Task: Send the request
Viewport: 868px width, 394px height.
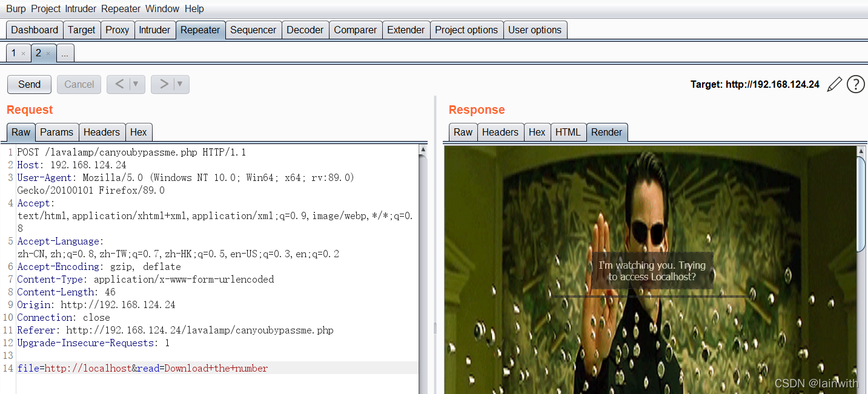Action: click(x=29, y=84)
